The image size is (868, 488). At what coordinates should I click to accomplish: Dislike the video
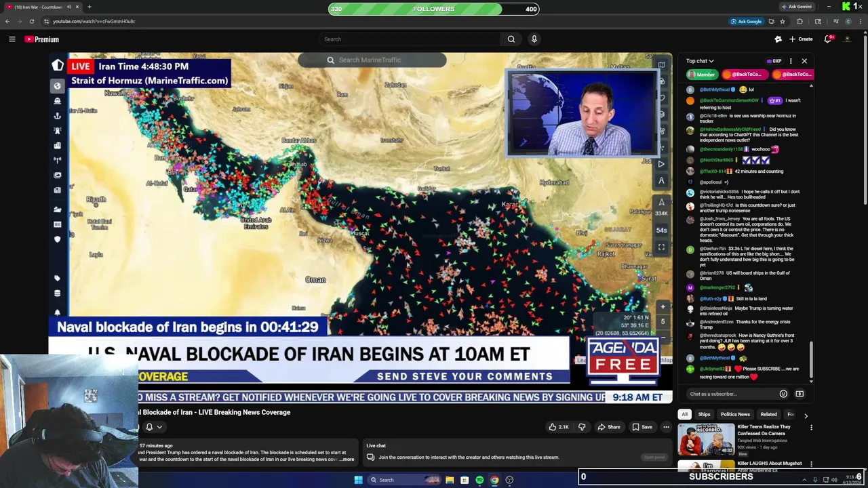click(582, 427)
